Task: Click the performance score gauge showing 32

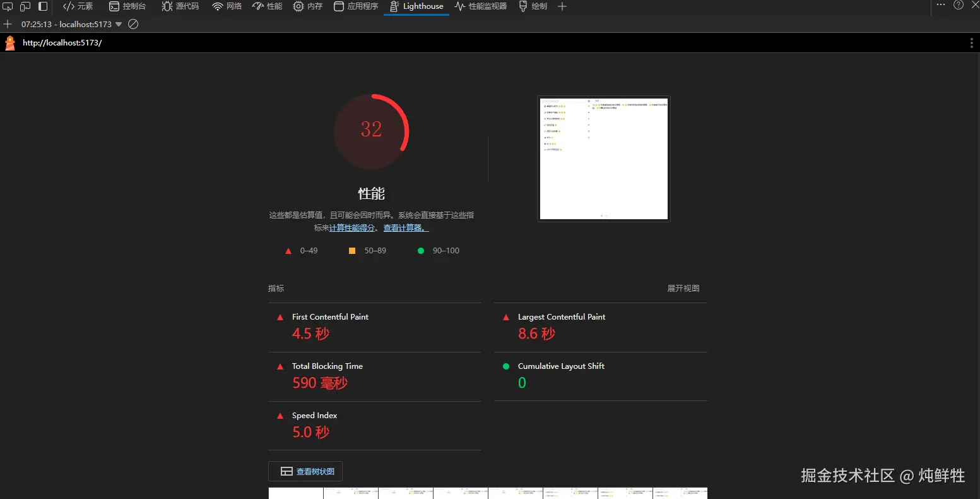Action: (x=371, y=131)
